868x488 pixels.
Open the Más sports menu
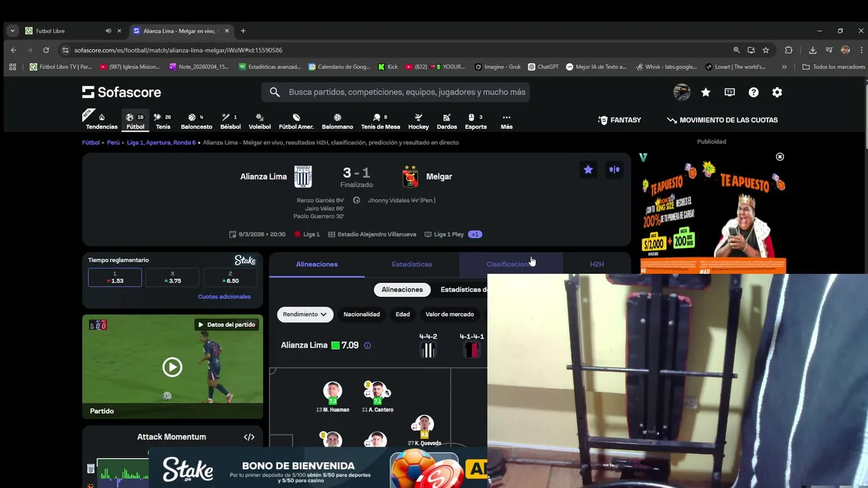pyautogui.click(x=507, y=121)
